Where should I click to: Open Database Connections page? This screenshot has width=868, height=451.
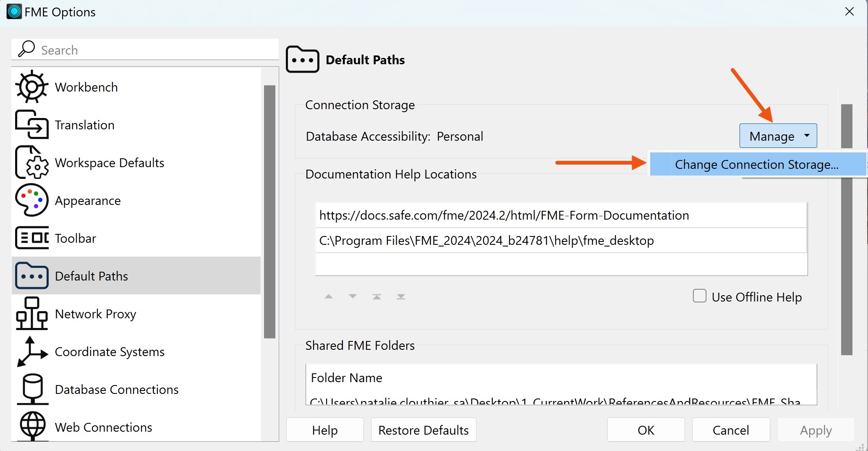click(136, 389)
